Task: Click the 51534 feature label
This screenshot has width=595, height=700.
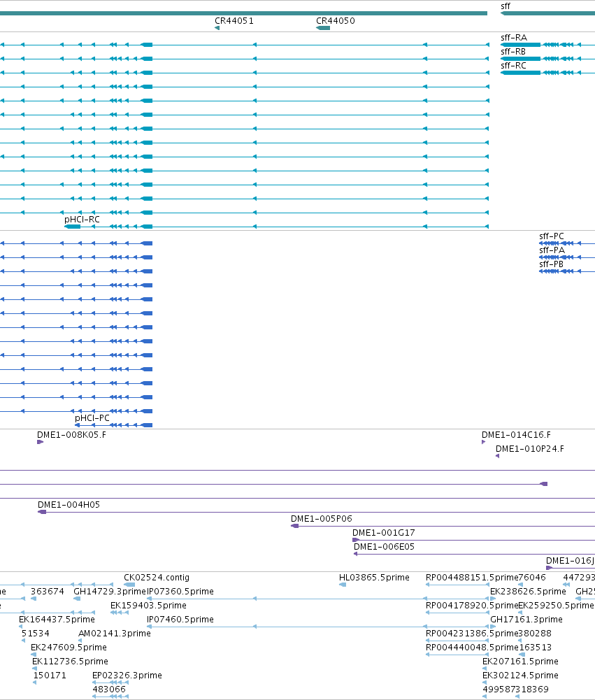Action: (x=35, y=633)
